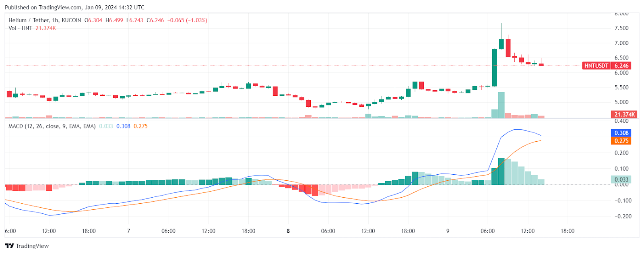The height and width of the screenshot is (254, 644).
Task: Click the 7.000 price scale label
Action: coord(621,43)
